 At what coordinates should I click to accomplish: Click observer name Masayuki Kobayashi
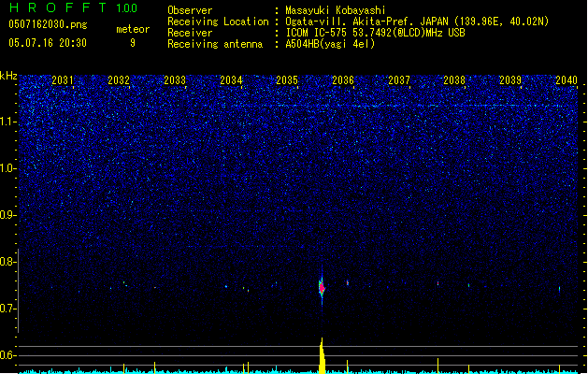336,10
